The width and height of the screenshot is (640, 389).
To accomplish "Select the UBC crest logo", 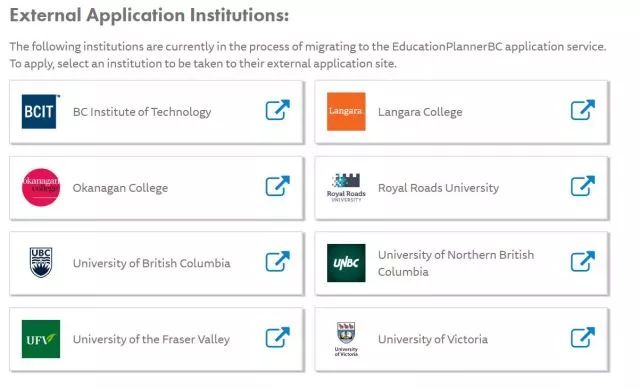I will pyautogui.click(x=41, y=263).
